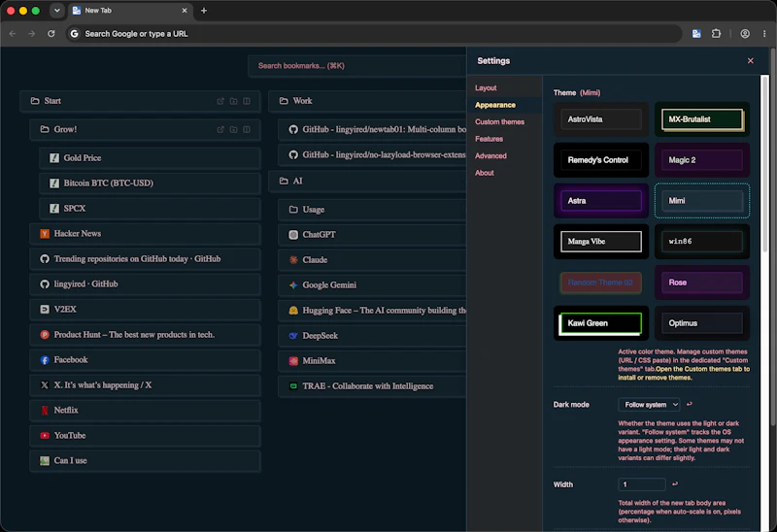Click the open-external icon on Start folder row

(x=220, y=101)
